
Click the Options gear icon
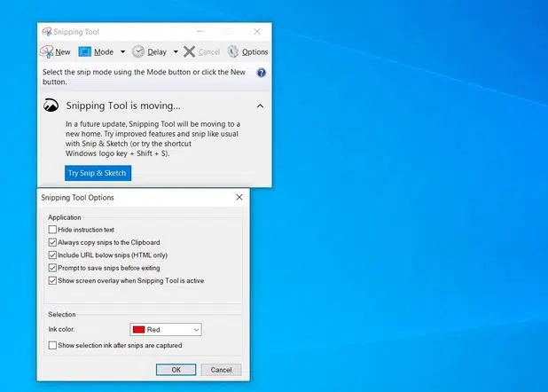point(232,51)
